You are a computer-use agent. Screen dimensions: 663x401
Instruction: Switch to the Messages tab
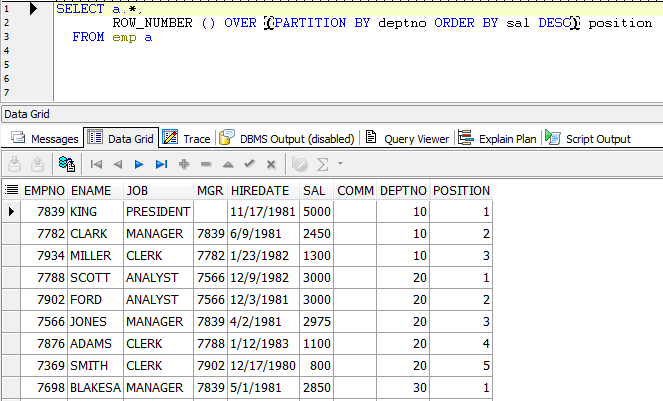click(x=45, y=138)
